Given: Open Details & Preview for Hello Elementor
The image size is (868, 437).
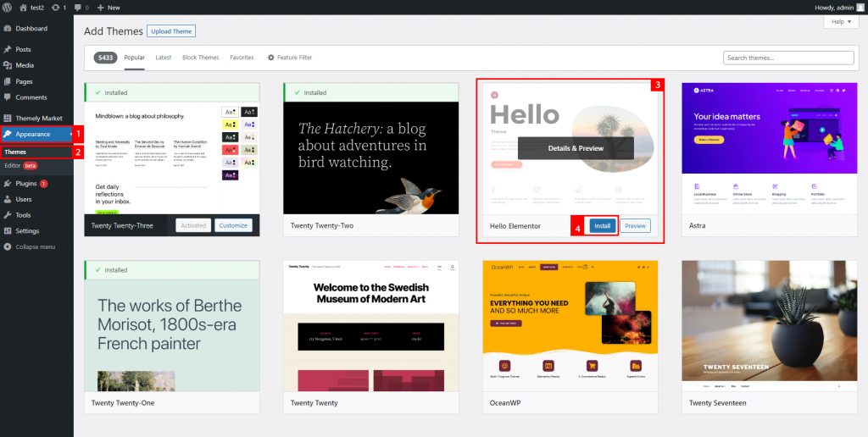Looking at the screenshot, I should pyautogui.click(x=576, y=148).
